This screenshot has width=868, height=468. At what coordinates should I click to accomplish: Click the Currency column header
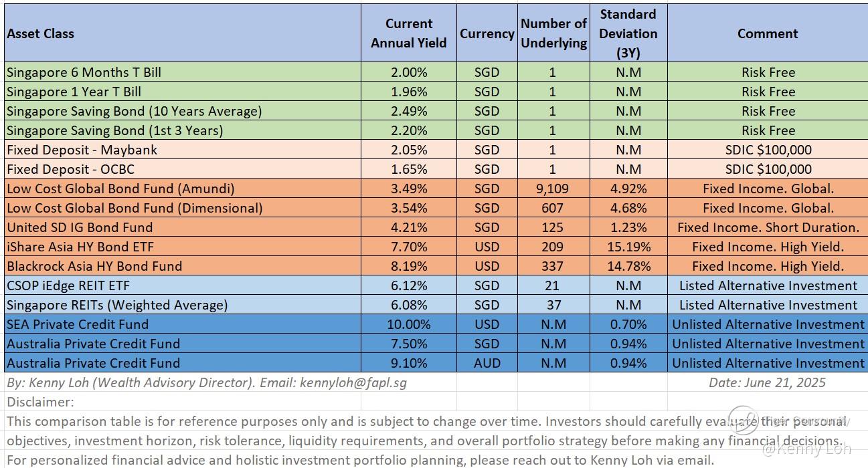[487, 33]
